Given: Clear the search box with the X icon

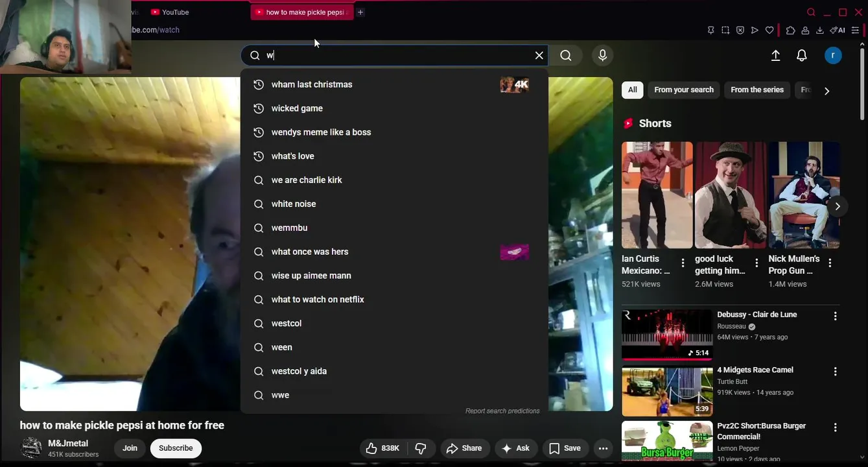Looking at the screenshot, I should pos(539,56).
